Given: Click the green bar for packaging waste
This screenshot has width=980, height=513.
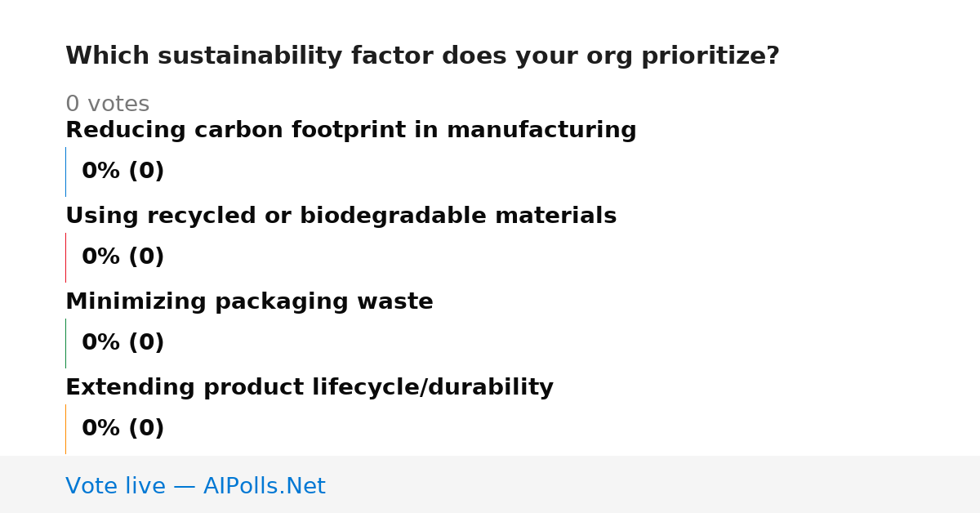Looking at the screenshot, I should click(66, 343).
